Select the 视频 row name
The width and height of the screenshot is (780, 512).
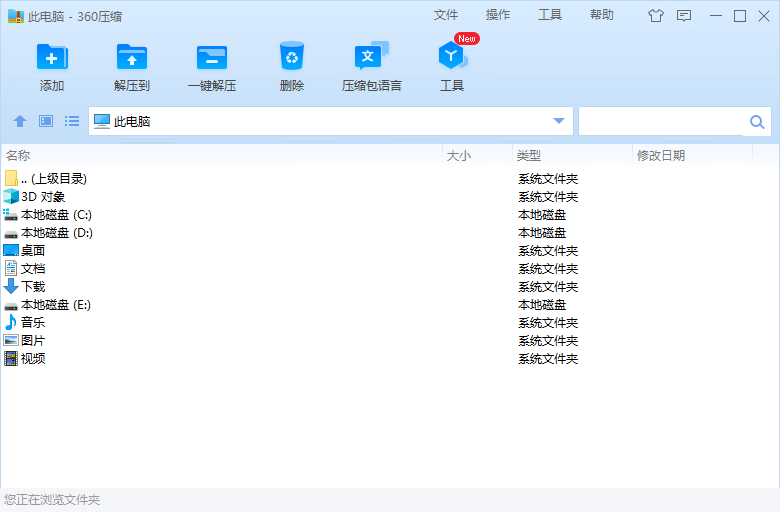[x=33, y=358]
